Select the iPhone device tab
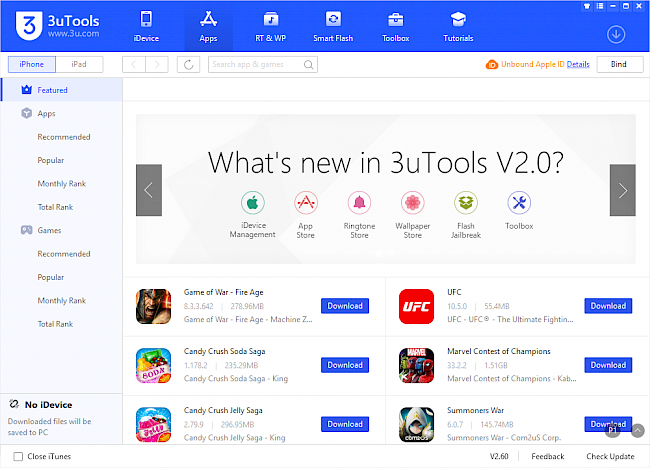 point(32,64)
